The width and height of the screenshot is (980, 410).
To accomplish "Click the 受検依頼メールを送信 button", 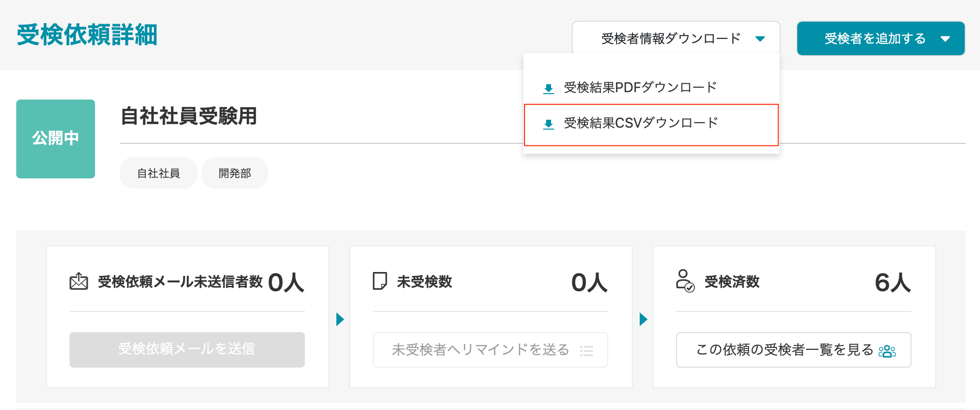I will [x=187, y=350].
